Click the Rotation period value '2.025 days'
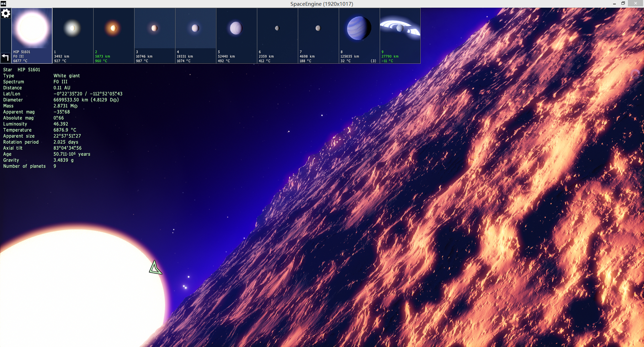644x347 pixels. [66, 142]
